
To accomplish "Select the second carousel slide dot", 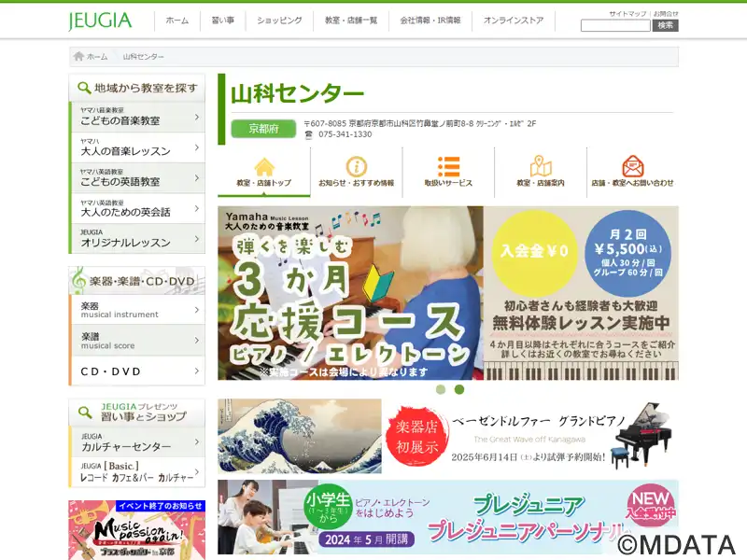I will [459, 389].
